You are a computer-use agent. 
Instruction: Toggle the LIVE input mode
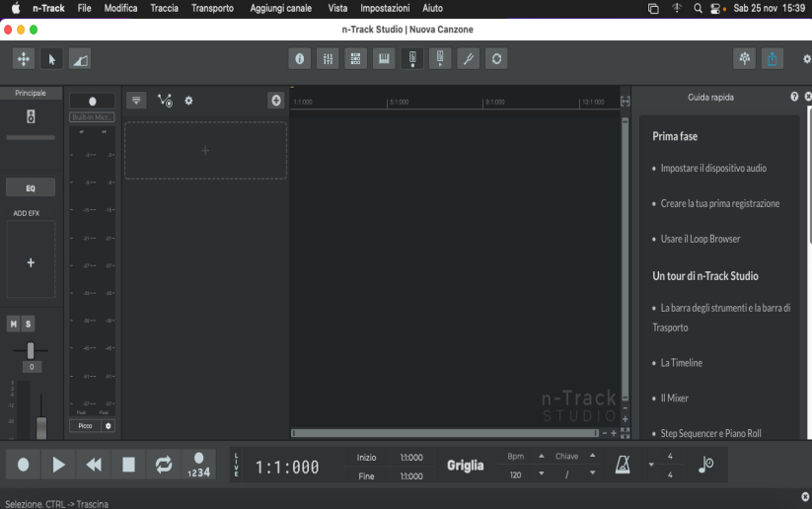(236, 465)
